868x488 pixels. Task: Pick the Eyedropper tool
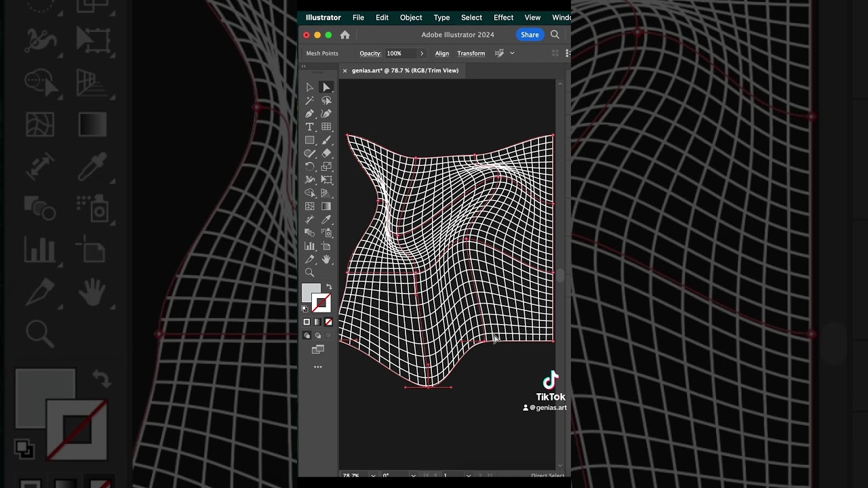click(326, 220)
